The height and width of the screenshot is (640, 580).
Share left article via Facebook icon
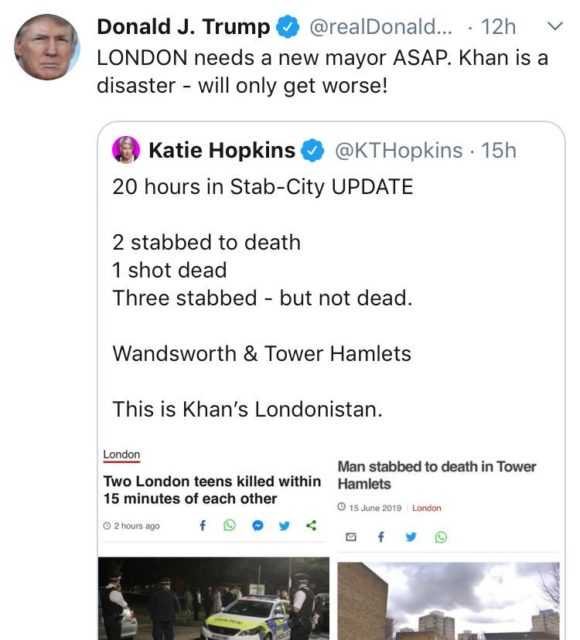pos(203,525)
